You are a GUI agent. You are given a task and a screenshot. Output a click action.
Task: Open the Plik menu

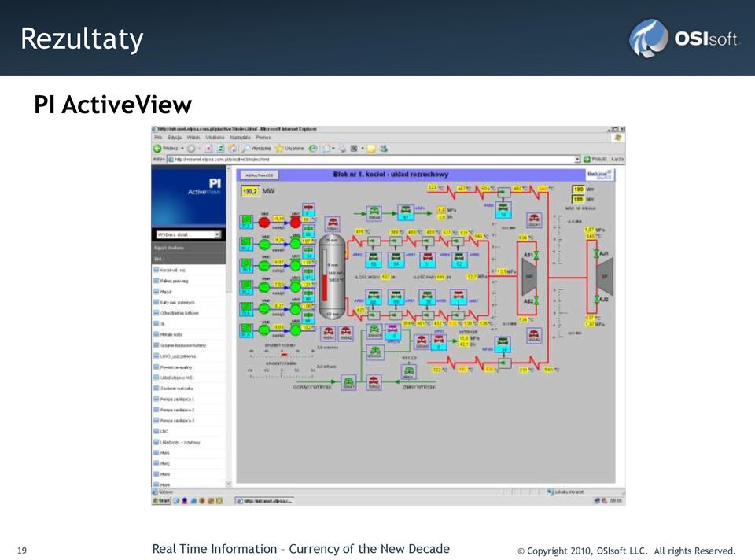point(158,138)
